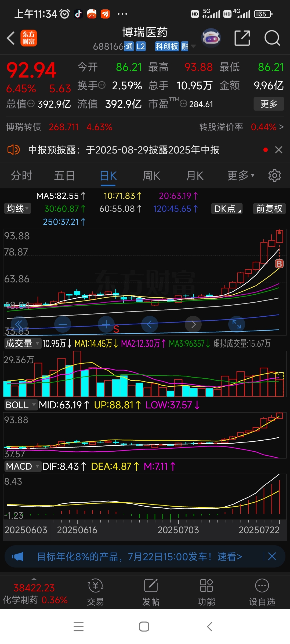Tap MA5:82.55 value label

(61, 196)
